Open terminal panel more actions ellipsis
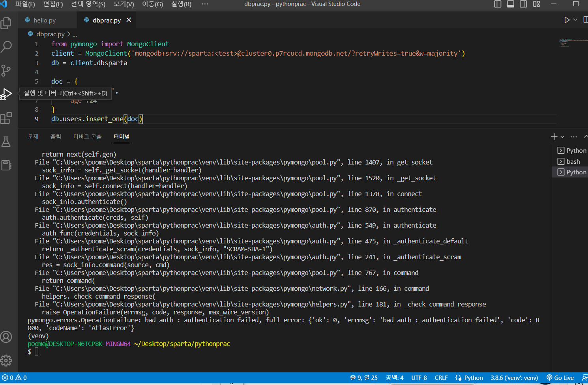Image resolution: width=588 pixels, height=385 pixels. click(x=574, y=136)
